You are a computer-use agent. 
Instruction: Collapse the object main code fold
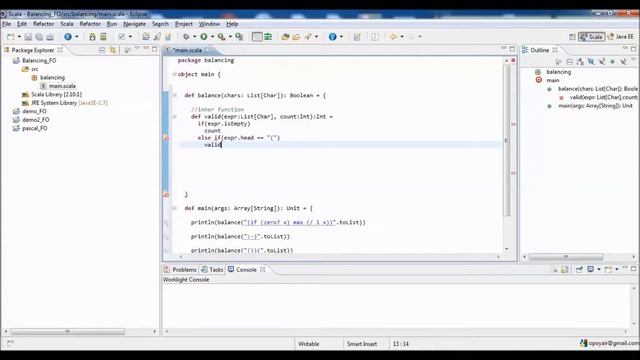174,74
